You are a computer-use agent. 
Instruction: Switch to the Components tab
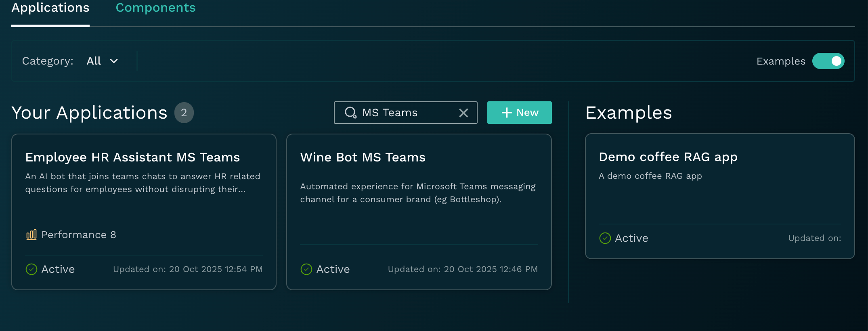pos(155,8)
